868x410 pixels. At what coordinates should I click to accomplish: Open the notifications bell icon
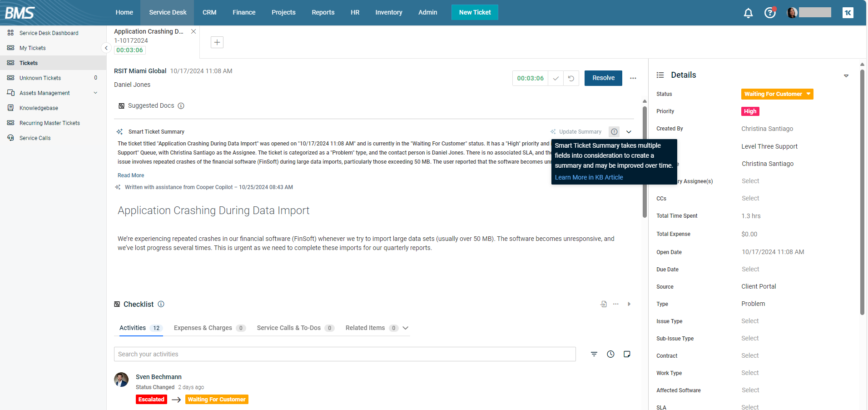click(x=748, y=13)
